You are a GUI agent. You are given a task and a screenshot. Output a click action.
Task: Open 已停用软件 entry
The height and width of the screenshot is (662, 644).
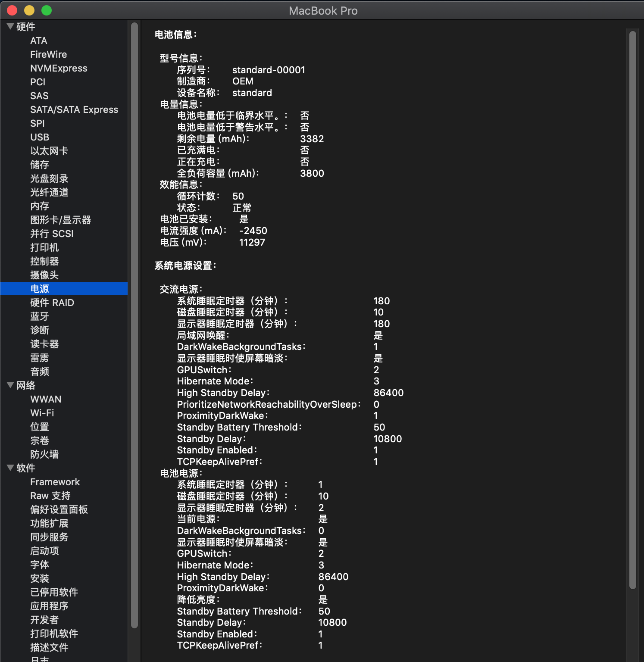[x=54, y=592]
